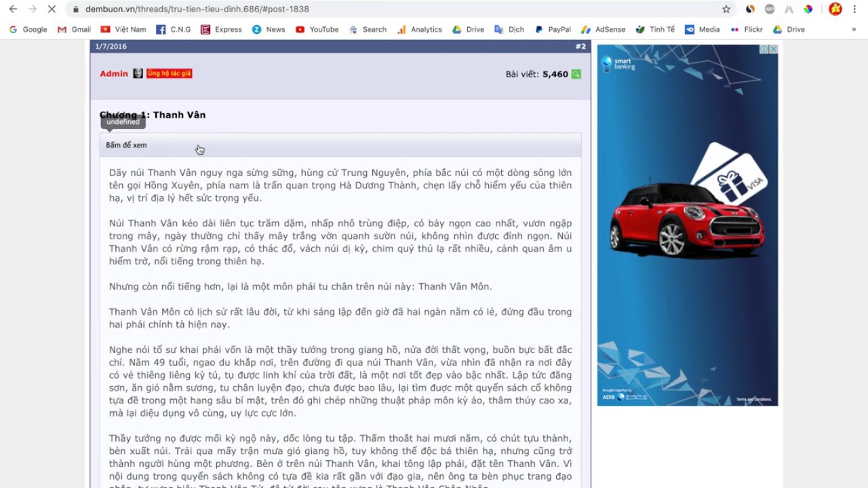Open the Google bookmark
Screen dimensions: 868x488
[x=28, y=30]
